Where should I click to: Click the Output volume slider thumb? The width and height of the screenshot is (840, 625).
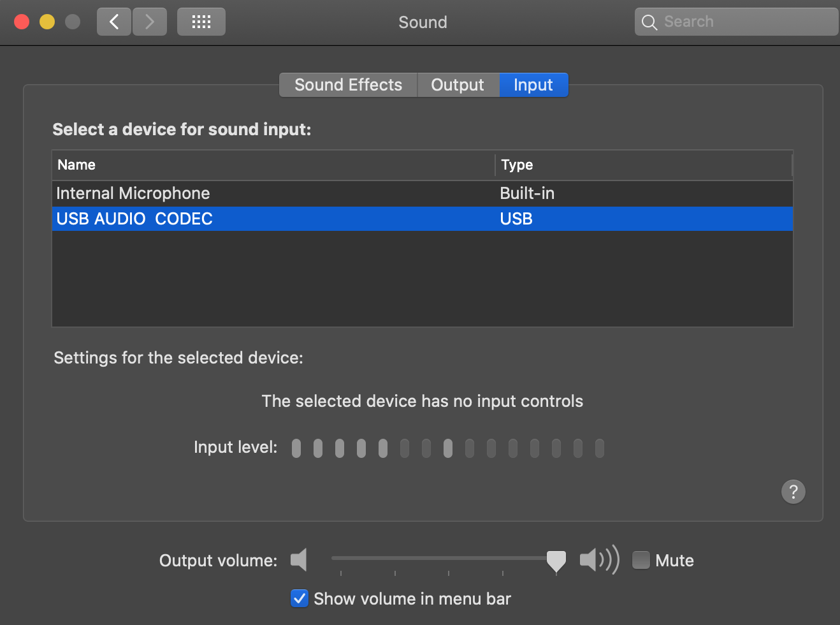point(556,561)
